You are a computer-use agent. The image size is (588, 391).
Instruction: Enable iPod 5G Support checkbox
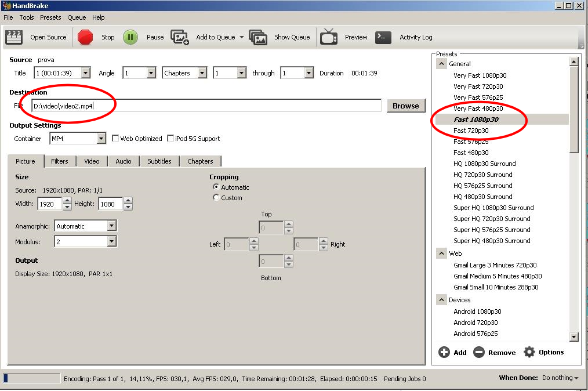170,139
